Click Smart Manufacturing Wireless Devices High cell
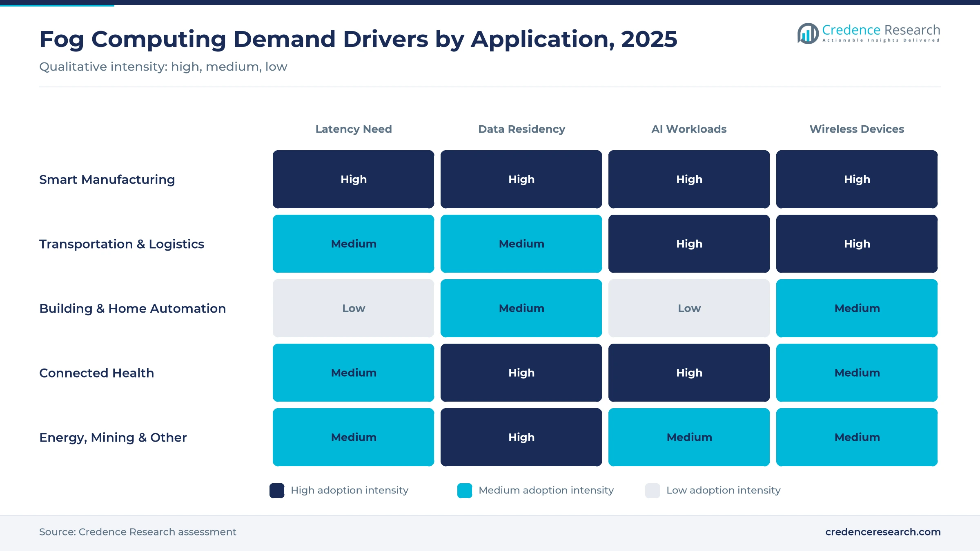 [x=857, y=179]
